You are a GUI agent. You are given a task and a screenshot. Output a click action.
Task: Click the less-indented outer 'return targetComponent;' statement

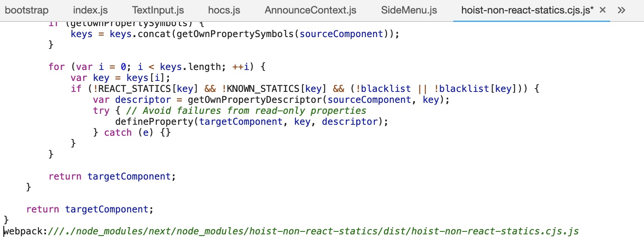[x=89, y=209]
